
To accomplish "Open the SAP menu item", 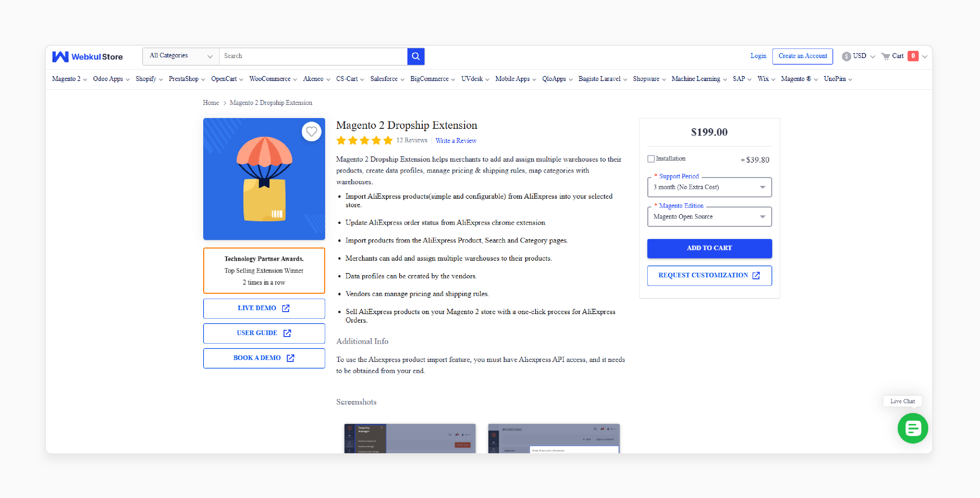I will (x=742, y=79).
